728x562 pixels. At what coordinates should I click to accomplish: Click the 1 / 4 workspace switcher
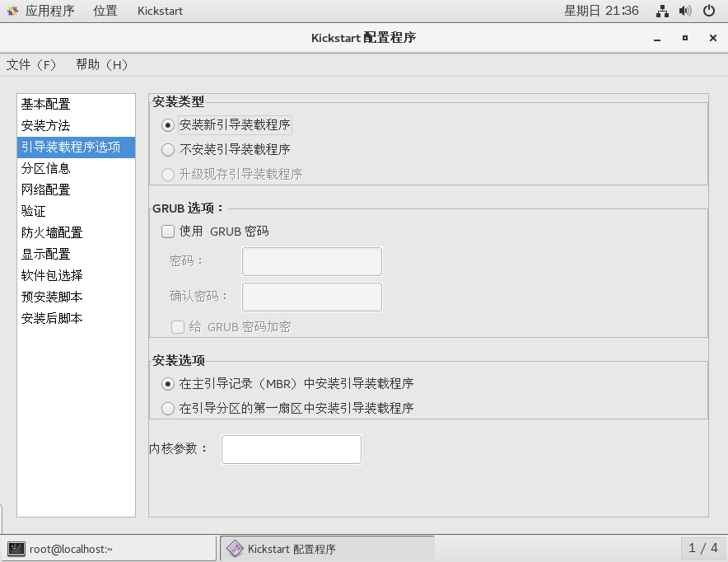(703, 549)
